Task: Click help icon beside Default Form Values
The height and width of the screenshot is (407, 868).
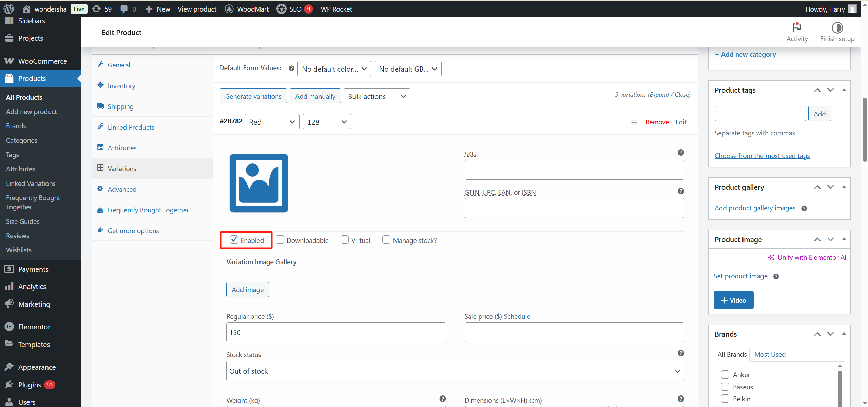Action: 291,69
